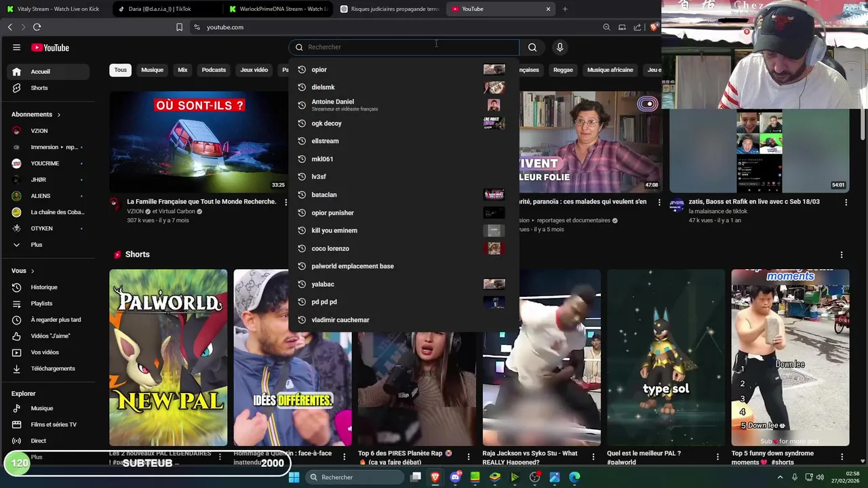The height and width of the screenshot is (488, 868).
Task: Select suggestion "Antoine Daniel"
Action: click(x=403, y=105)
